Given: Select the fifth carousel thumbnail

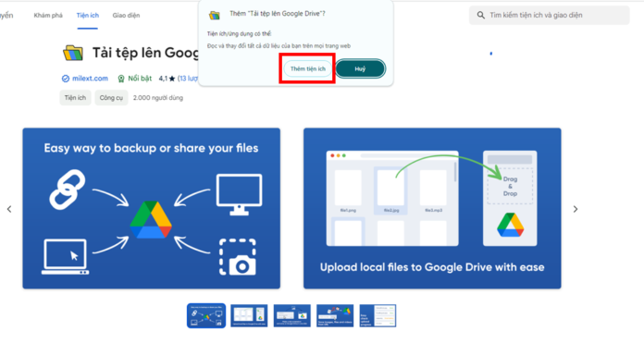Looking at the screenshot, I should (378, 315).
